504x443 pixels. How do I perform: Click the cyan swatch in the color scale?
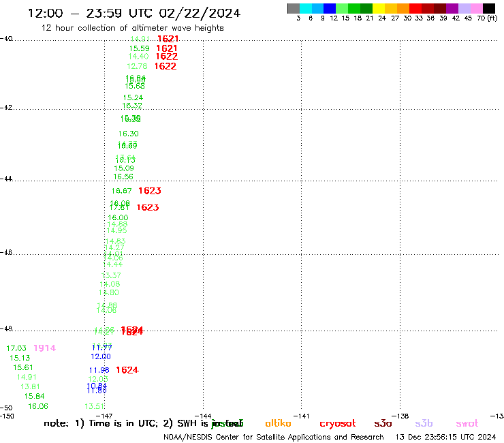(x=306, y=8)
